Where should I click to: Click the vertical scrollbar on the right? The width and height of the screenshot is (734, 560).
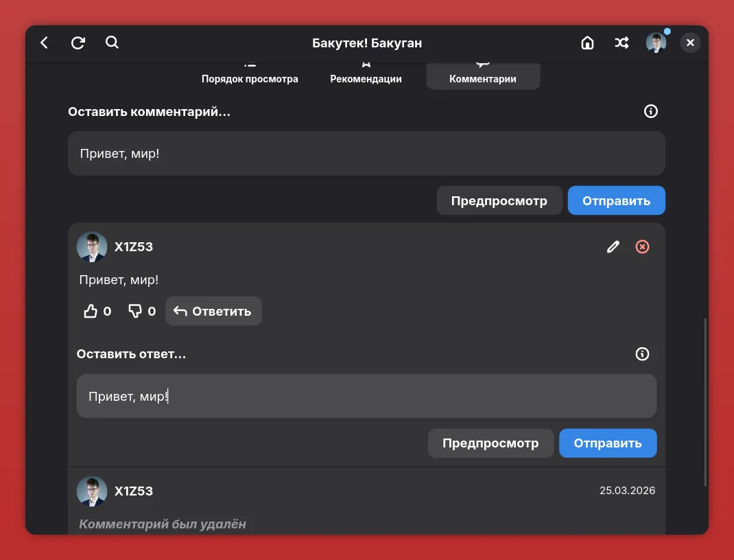(705, 401)
